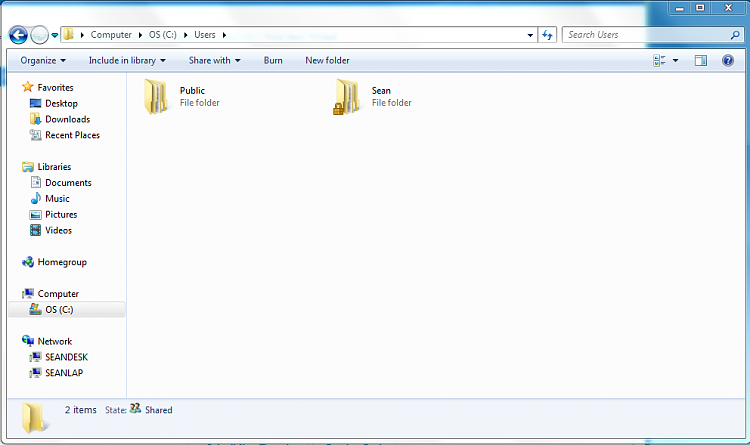Open SEANDESK under Network
The image size is (750, 445).
(66, 357)
